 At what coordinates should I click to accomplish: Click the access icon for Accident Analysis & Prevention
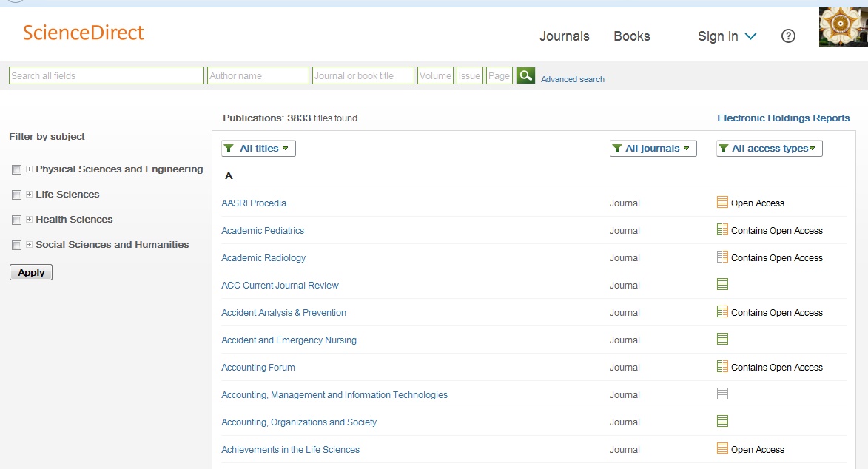coord(722,311)
